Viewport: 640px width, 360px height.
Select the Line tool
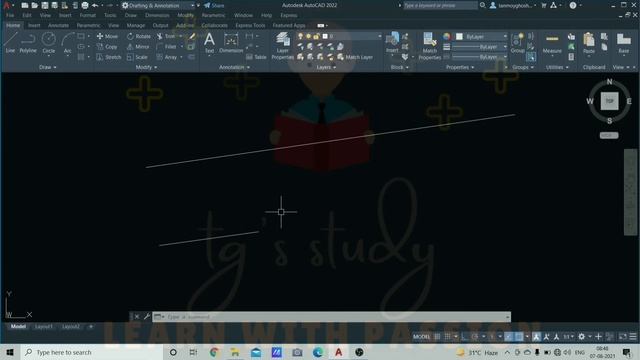tap(10, 43)
